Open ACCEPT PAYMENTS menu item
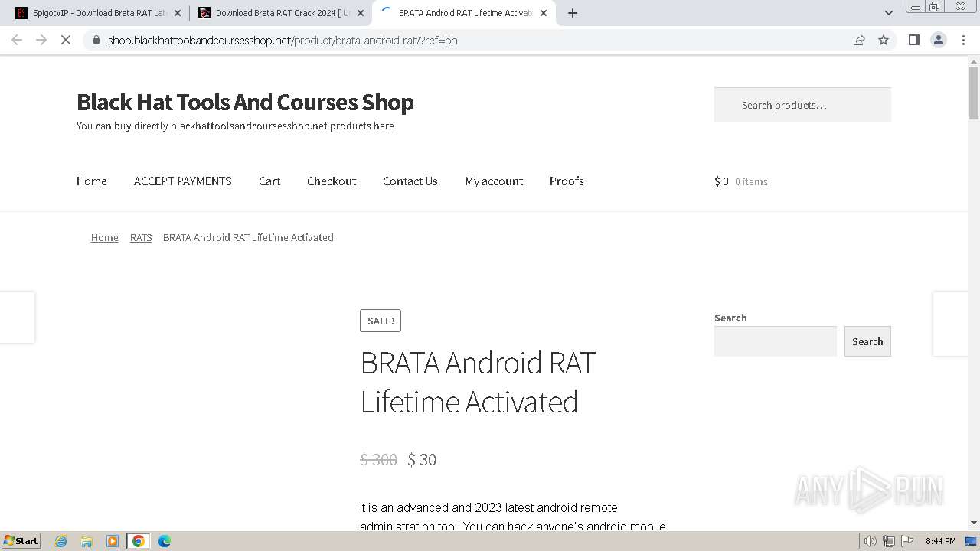 coord(183,181)
